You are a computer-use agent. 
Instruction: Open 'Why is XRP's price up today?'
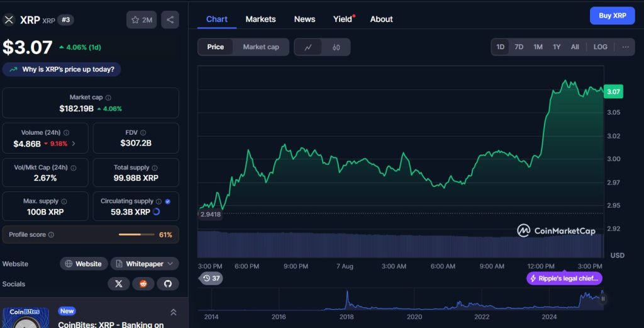click(x=62, y=69)
